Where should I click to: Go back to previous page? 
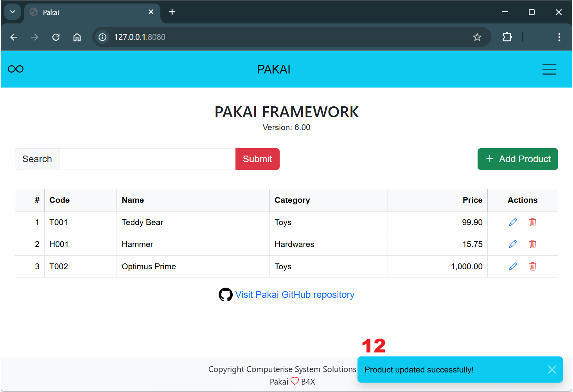pyautogui.click(x=14, y=37)
